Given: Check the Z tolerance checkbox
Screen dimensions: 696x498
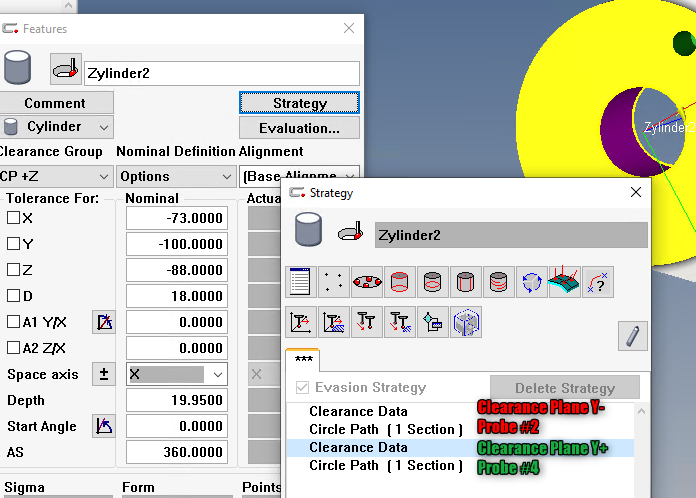Looking at the screenshot, I should click(x=14, y=270).
